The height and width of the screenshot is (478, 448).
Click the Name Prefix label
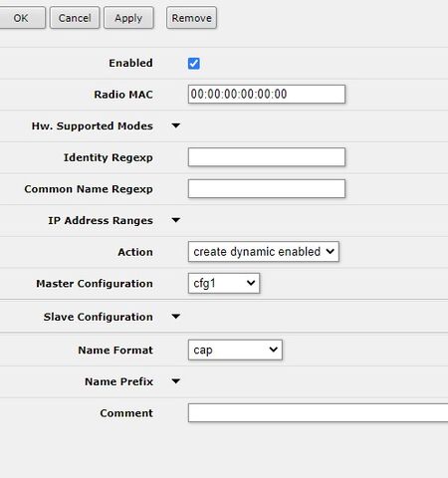118,381
